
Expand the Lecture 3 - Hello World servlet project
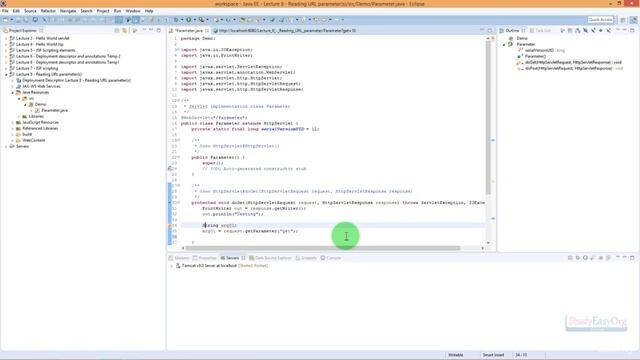6,38
